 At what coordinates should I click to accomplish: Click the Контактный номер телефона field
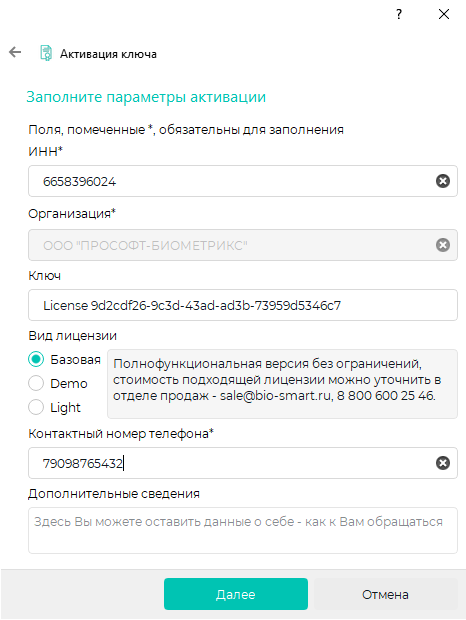243,463
